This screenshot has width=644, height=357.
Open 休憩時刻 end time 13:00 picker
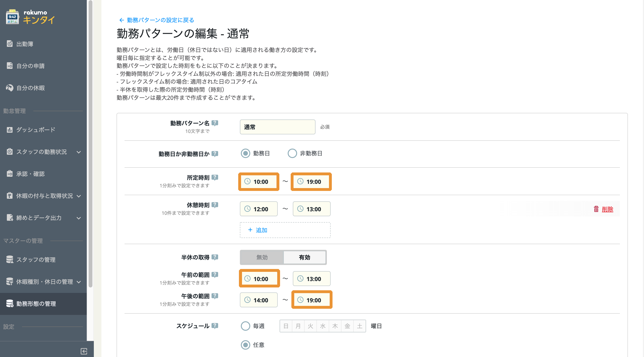pyautogui.click(x=311, y=209)
